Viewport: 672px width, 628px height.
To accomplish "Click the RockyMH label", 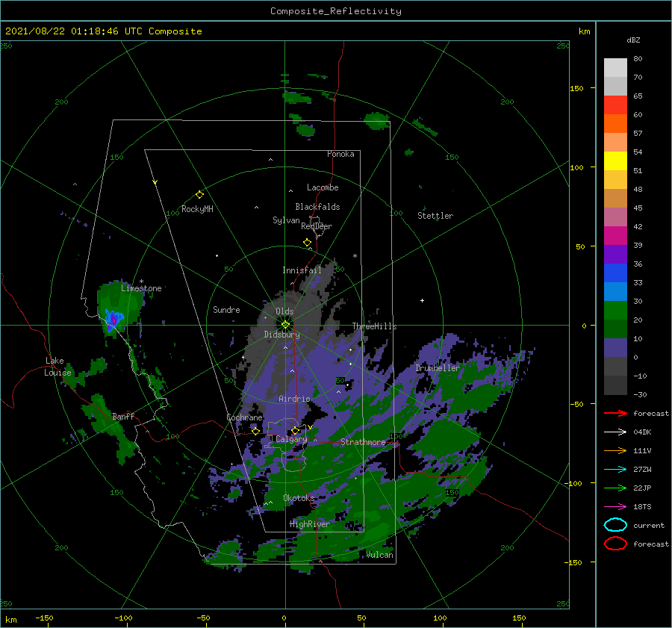I will pyautogui.click(x=197, y=209).
